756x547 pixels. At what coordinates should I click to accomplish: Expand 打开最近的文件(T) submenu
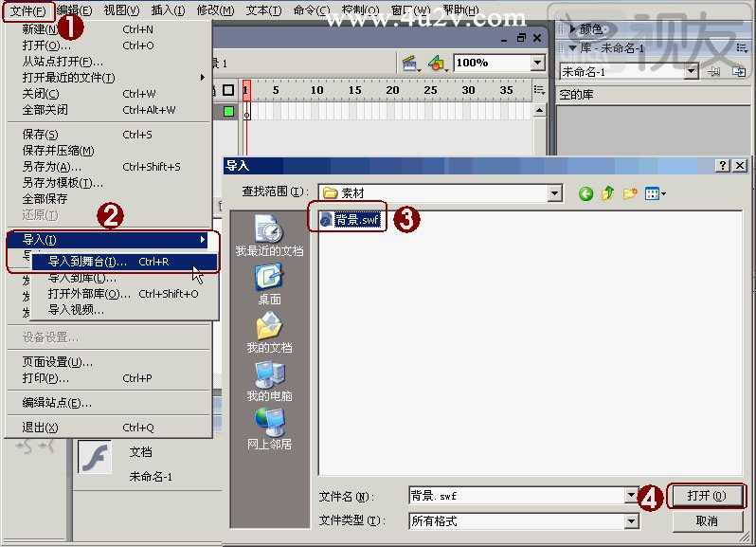(109, 78)
